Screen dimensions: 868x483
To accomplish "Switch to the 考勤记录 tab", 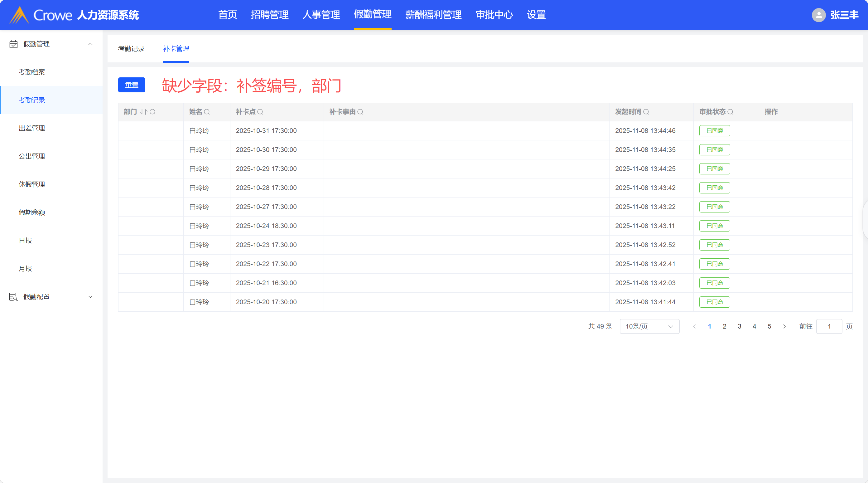I will click(x=131, y=49).
